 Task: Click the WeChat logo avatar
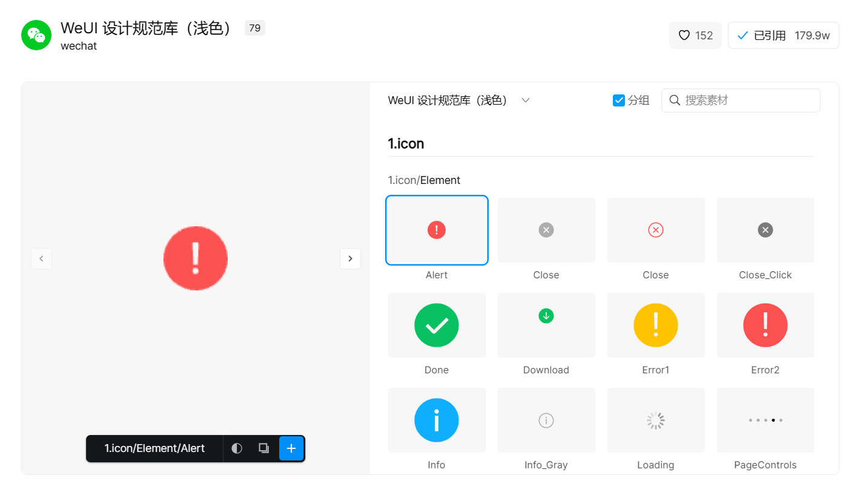coord(36,35)
